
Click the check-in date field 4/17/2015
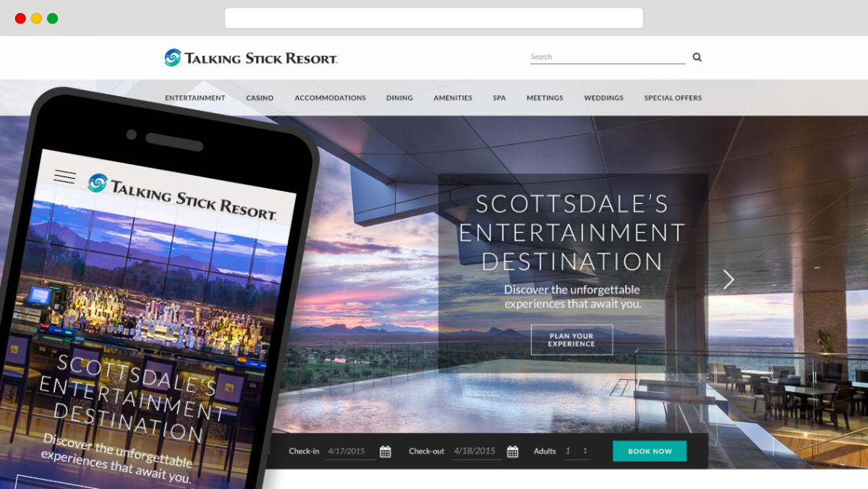pyautogui.click(x=349, y=452)
